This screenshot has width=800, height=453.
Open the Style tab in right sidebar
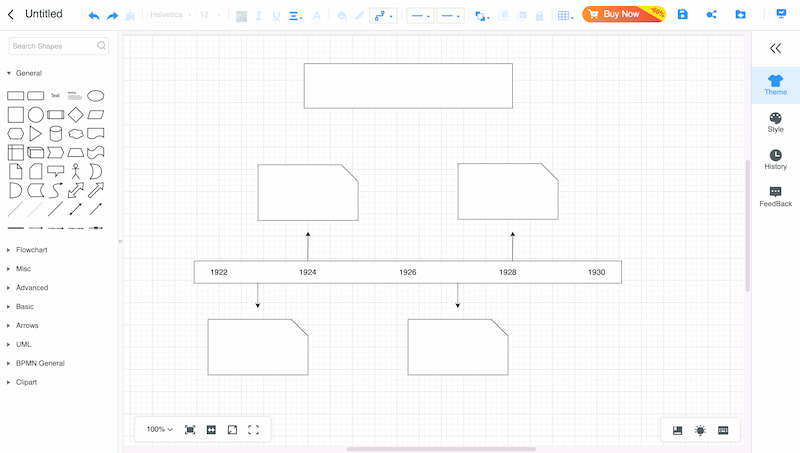pos(775,122)
